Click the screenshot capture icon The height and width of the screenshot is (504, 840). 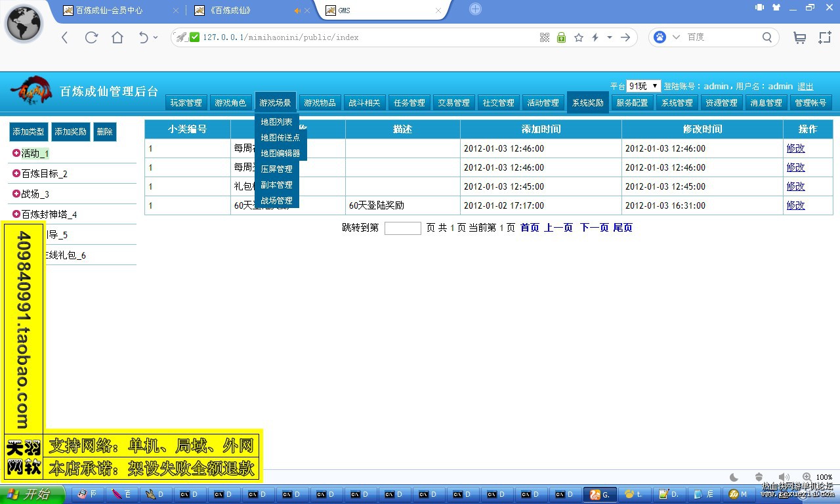(x=825, y=37)
